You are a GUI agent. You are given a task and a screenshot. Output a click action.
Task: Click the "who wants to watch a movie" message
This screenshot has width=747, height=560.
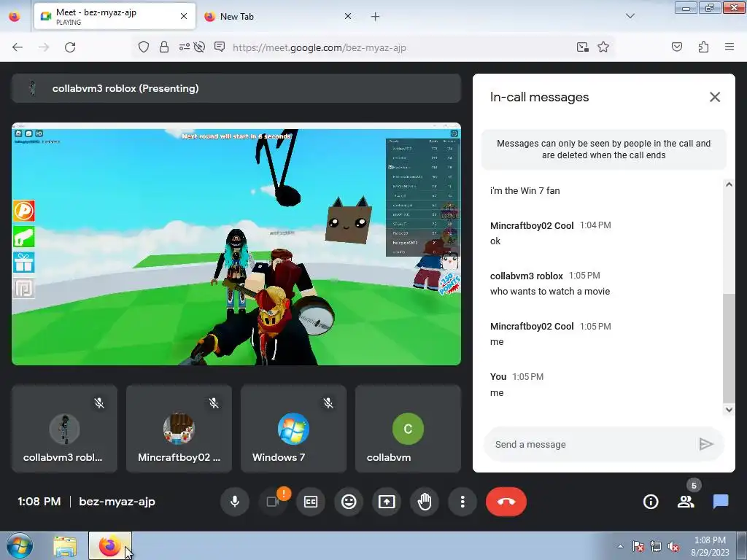[x=550, y=292]
